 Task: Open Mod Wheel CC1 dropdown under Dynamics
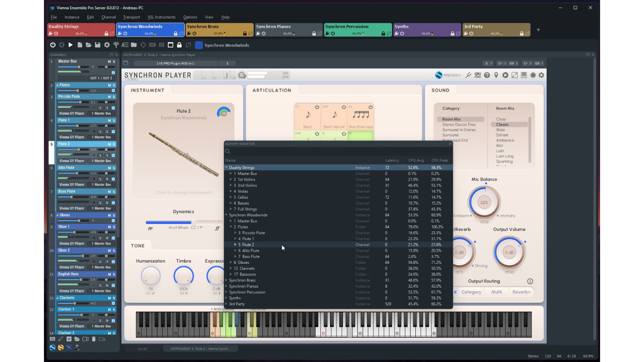[196, 228]
